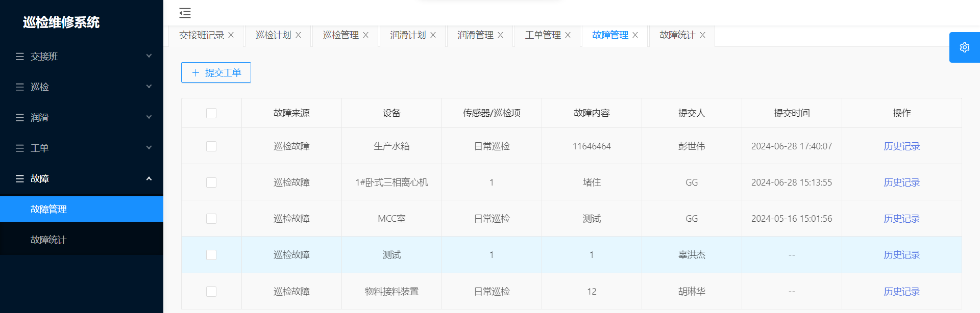Click the 故障来源 column header
The width and height of the screenshot is (980, 313).
click(x=291, y=113)
